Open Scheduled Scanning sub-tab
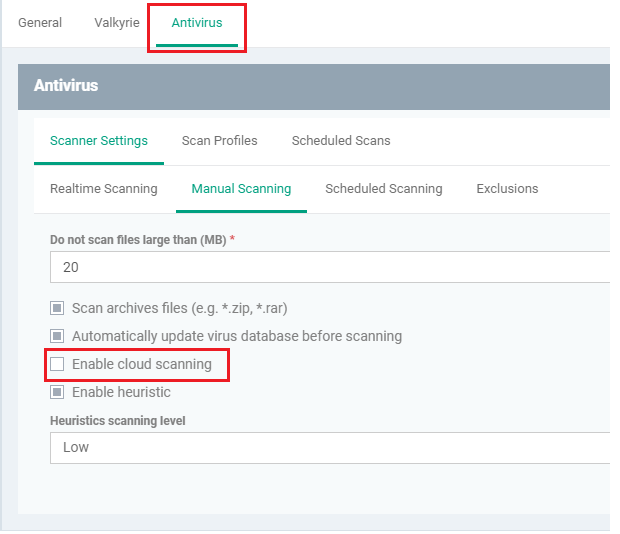Screen dimensions: 620x534 (384, 189)
